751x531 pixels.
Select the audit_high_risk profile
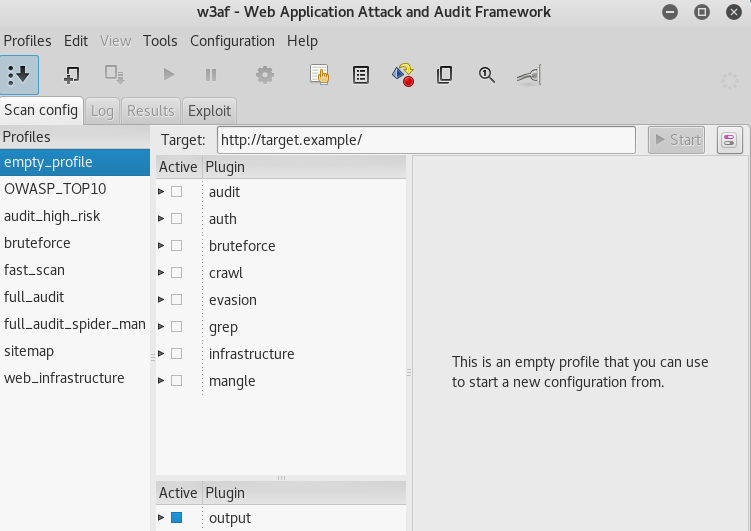tap(75, 216)
